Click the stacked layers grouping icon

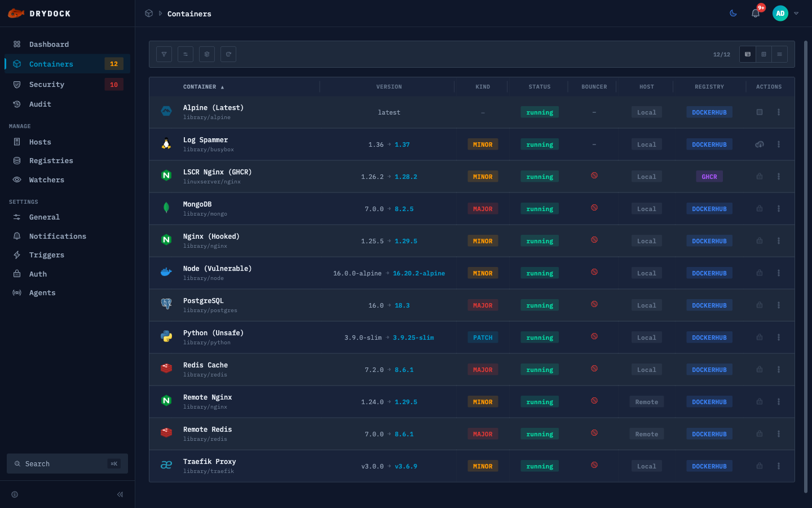(x=207, y=54)
